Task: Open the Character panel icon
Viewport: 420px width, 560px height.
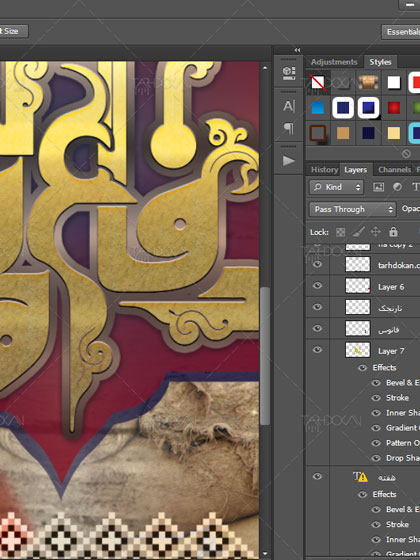Action: point(289,106)
